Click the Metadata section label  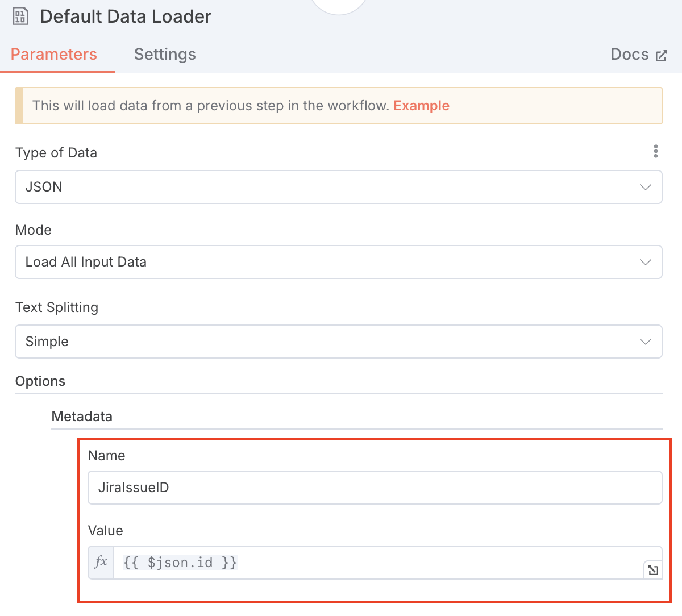coord(82,416)
